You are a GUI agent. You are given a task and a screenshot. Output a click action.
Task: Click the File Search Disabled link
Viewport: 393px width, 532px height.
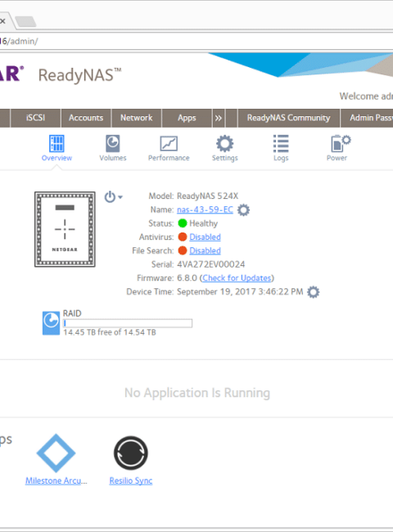[x=205, y=250]
